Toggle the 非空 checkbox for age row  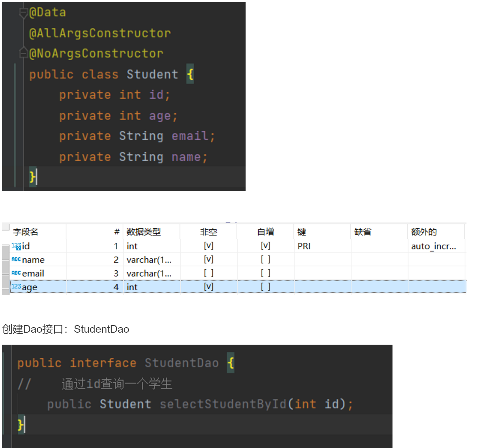[x=209, y=286]
